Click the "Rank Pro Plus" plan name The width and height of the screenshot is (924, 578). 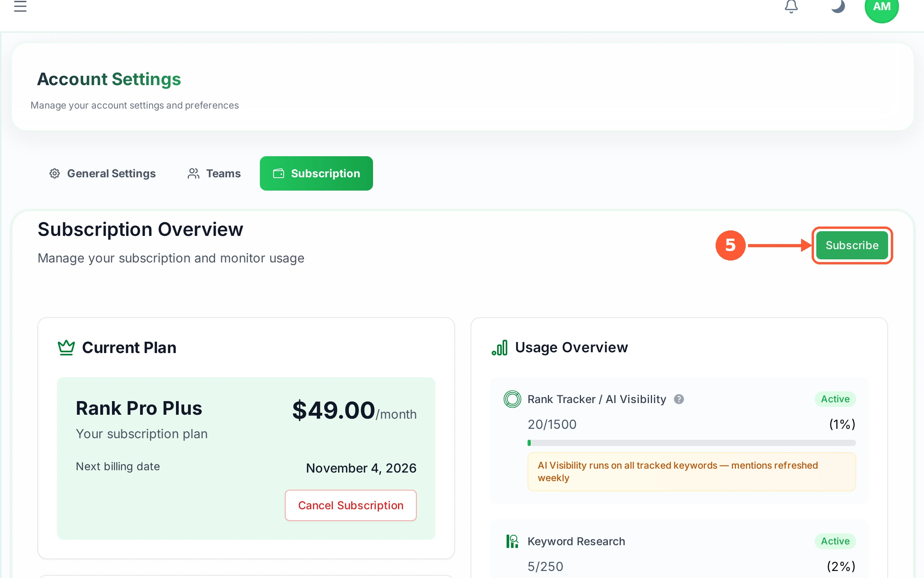139,409
